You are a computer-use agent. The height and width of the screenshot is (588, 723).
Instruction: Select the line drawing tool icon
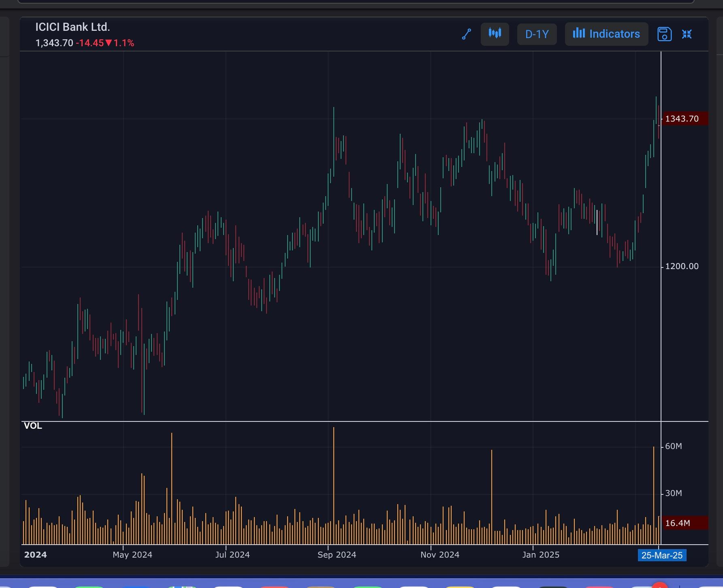pos(467,34)
